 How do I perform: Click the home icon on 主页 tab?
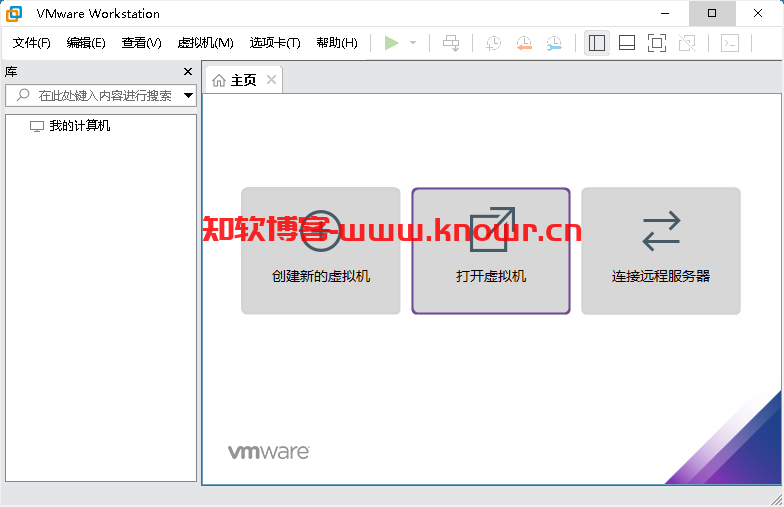[219, 80]
